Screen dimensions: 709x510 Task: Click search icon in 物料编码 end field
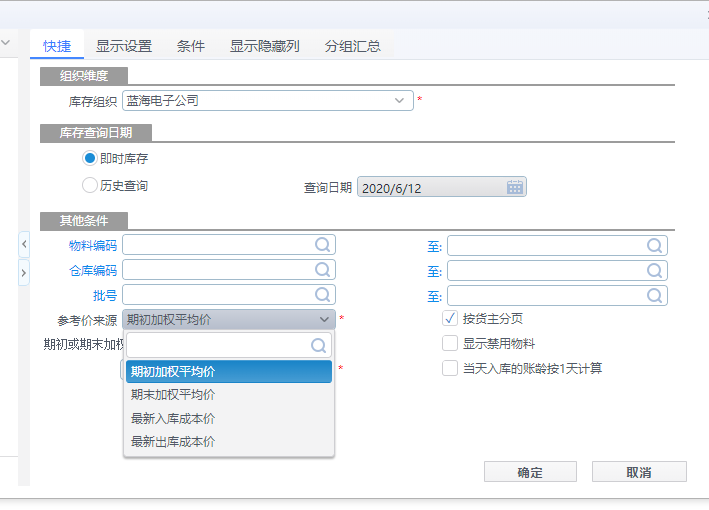(654, 245)
